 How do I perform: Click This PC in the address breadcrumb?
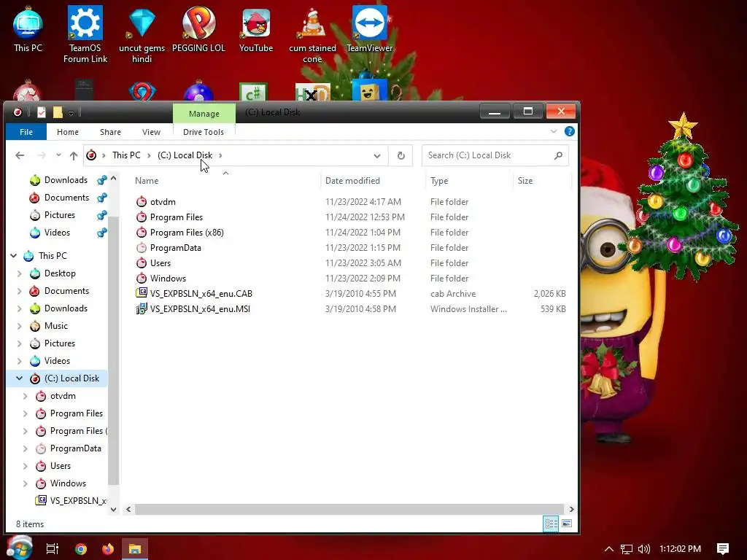tap(126, 155)
